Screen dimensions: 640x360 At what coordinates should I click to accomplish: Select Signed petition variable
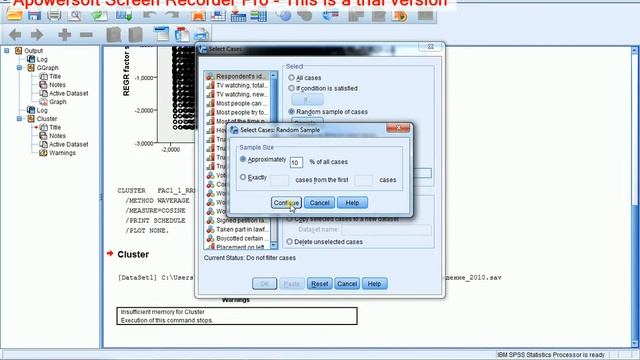pyautogui.click(x=237, y=220)
